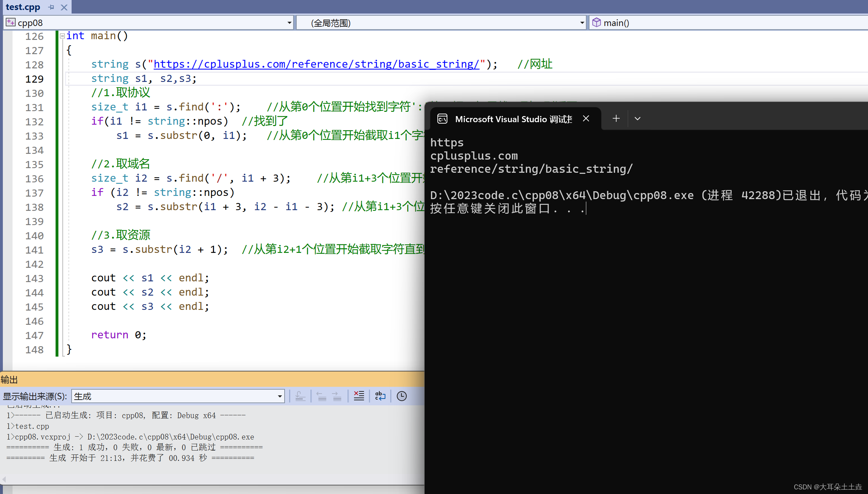Click the '//1.取协议' comment
868x494 pixels.
point(121,93)
